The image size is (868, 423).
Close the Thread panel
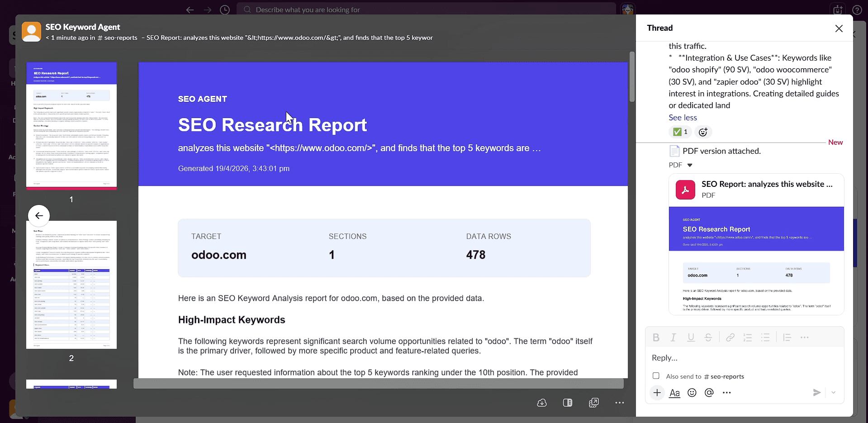click(839, 29)
